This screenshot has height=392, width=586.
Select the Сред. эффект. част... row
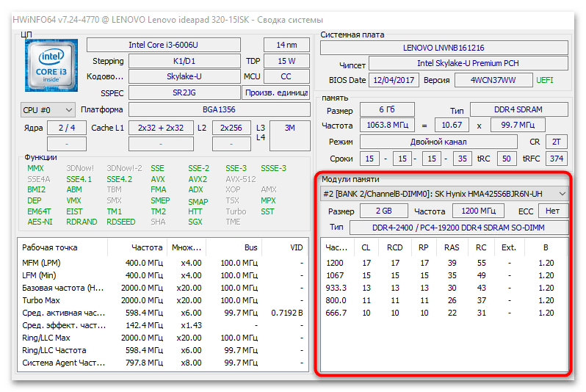click(163, 325)
